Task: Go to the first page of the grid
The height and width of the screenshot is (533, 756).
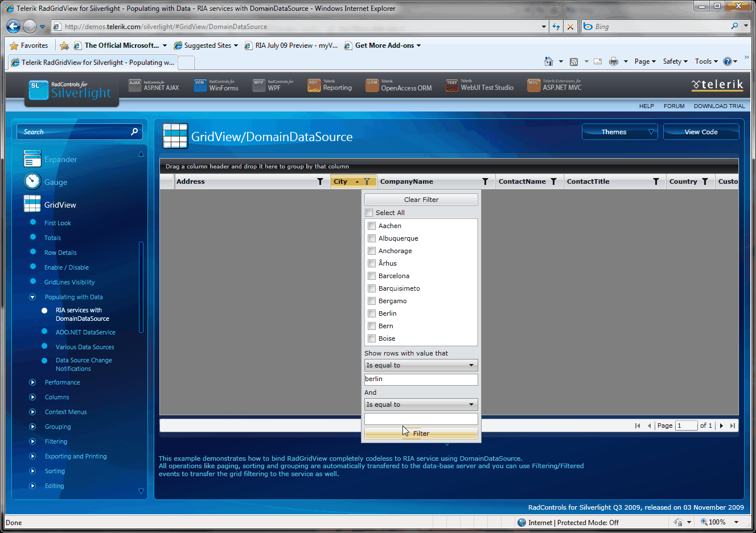Action: click(x=638, y=425)
